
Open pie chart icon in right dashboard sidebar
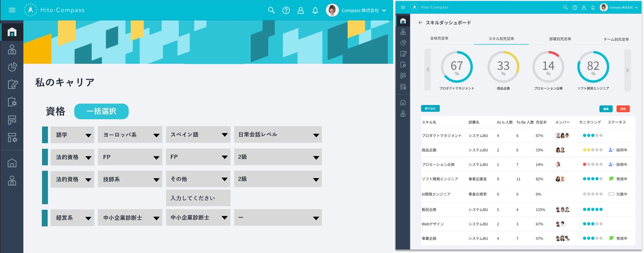[x=403, y=43]
